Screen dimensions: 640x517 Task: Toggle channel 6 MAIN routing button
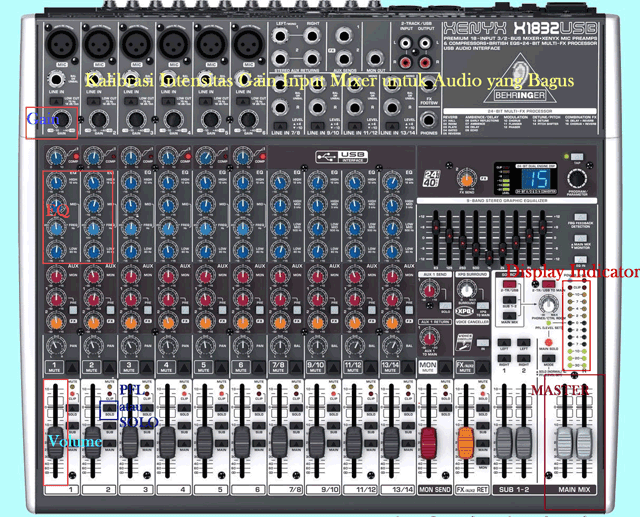click(x=259, y=443)
